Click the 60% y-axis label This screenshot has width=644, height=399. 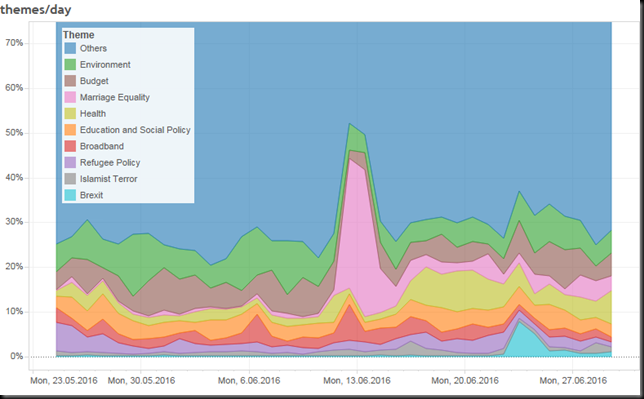[14, 88]
